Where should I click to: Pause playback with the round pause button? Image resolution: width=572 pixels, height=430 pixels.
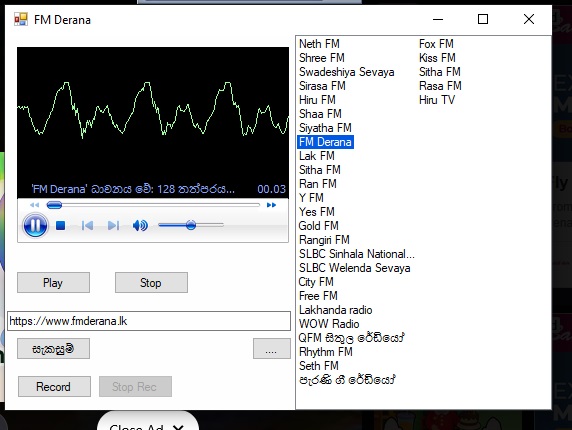click(x=35, y=226)
